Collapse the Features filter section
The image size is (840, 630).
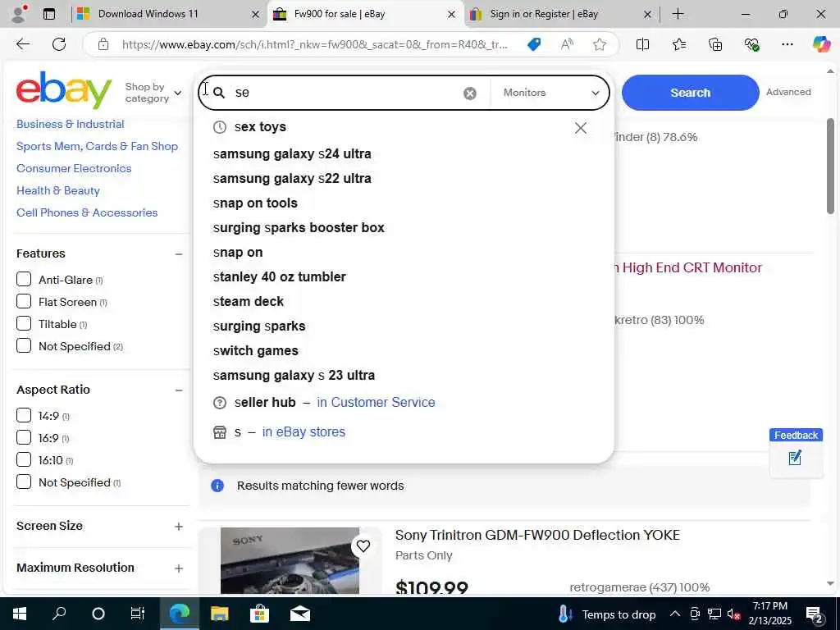point(179,254)
